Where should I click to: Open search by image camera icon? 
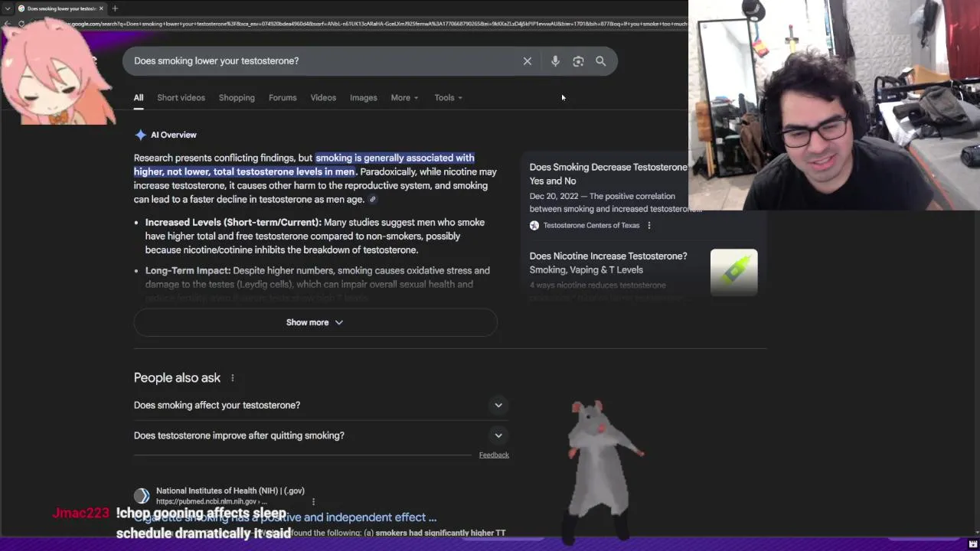coord(578,61)
